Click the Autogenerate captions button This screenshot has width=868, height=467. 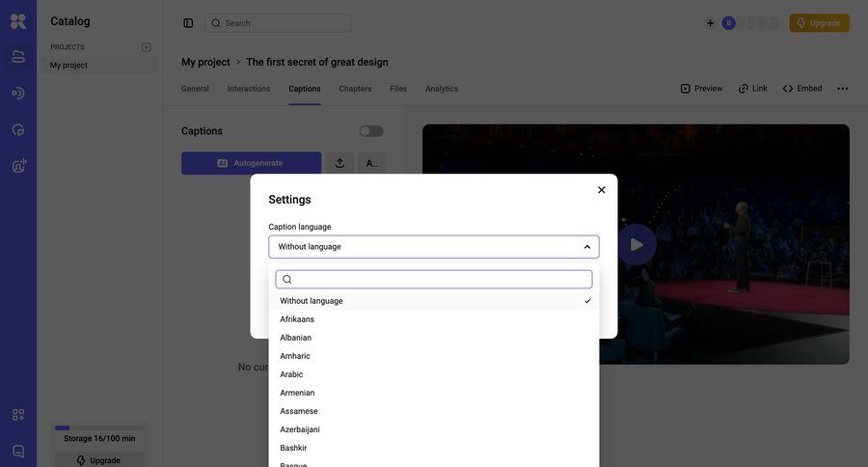coord(252,163)
